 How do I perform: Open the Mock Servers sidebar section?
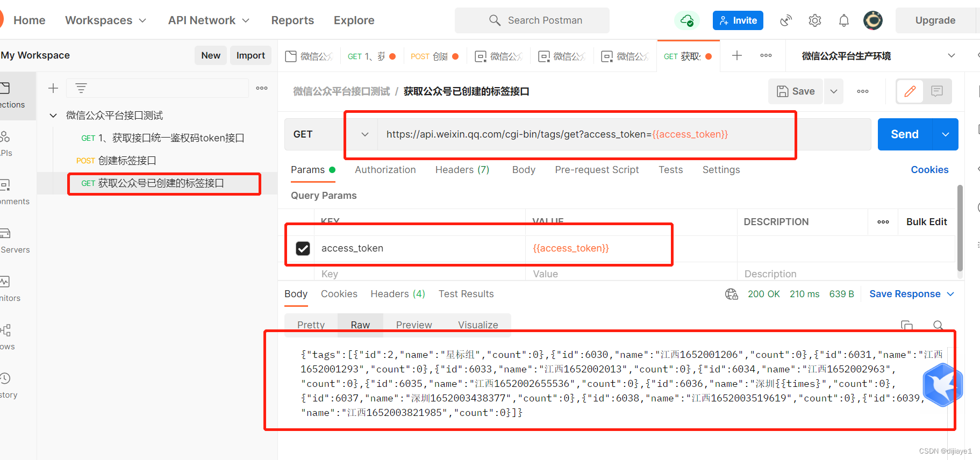pyautogui.click(x=15, y=241)
